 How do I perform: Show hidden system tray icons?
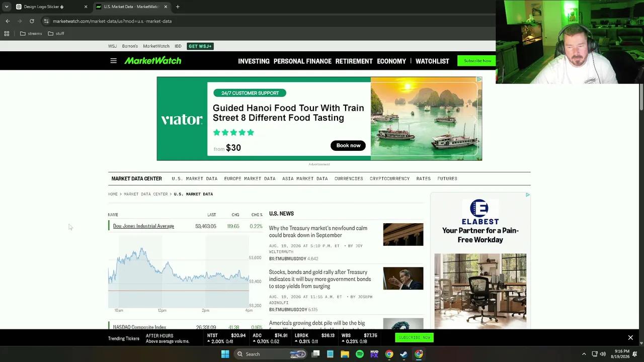click(x=584, y=354)
